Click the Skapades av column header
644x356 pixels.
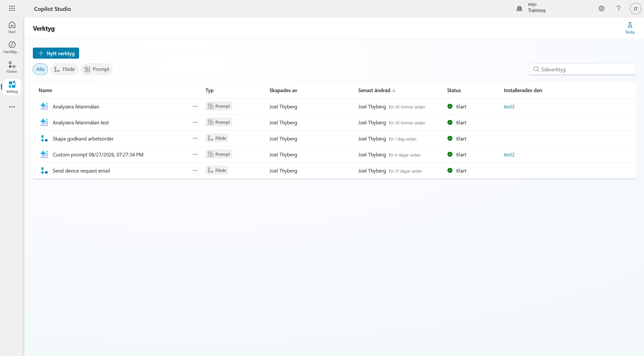[x=283, y=90]
